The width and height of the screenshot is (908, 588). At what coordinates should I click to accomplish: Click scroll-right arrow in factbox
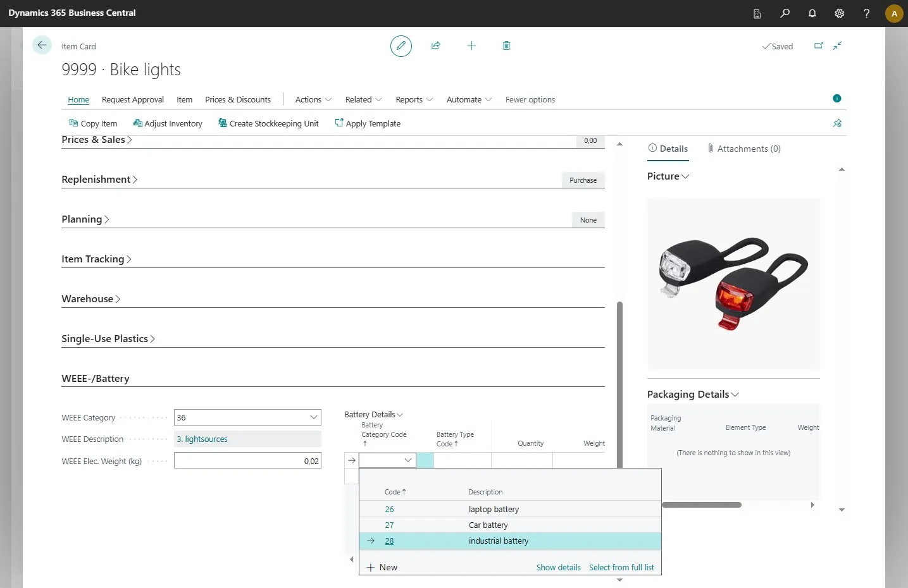pos(812,505)
